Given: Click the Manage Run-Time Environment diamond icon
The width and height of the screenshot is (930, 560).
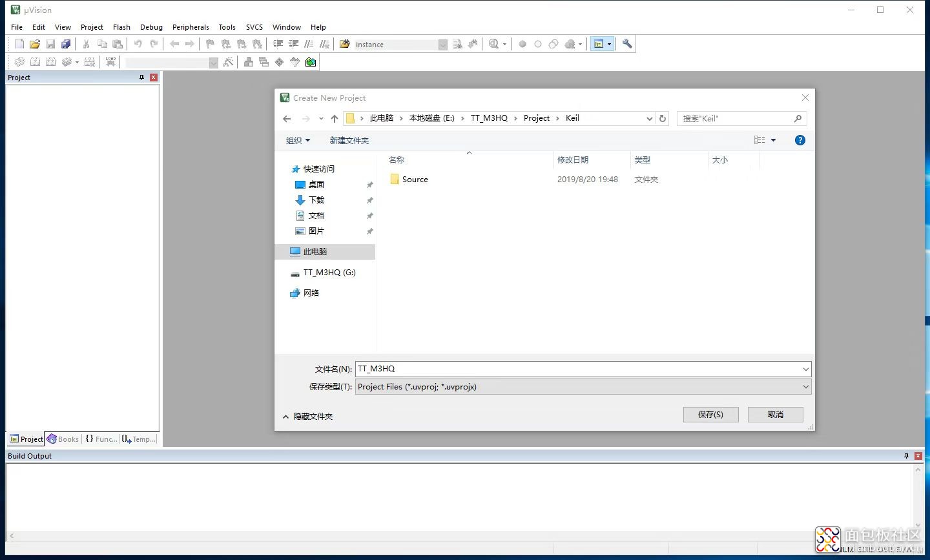Looking at the screenshot, I should [x=279, y=62].
